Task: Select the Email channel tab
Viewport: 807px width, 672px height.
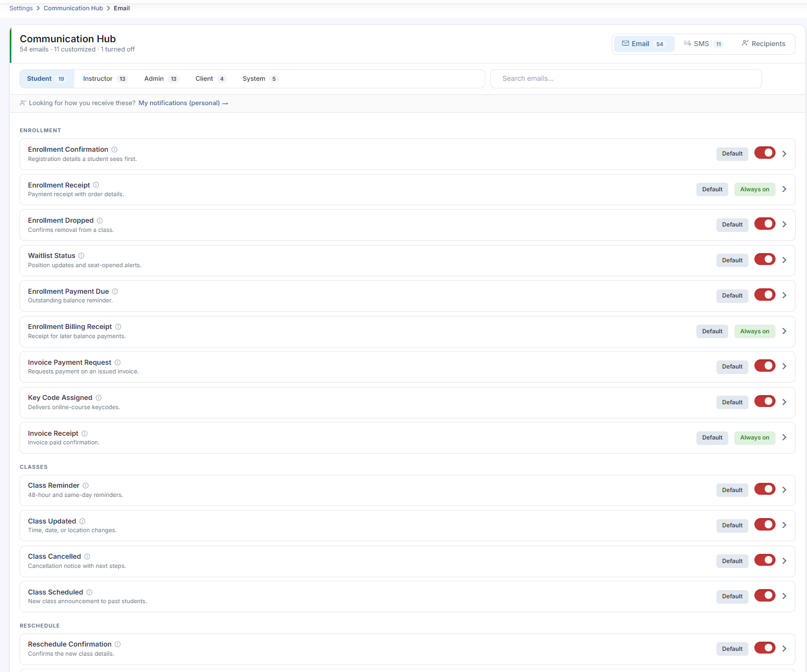Action: click(x=644, y=44)
